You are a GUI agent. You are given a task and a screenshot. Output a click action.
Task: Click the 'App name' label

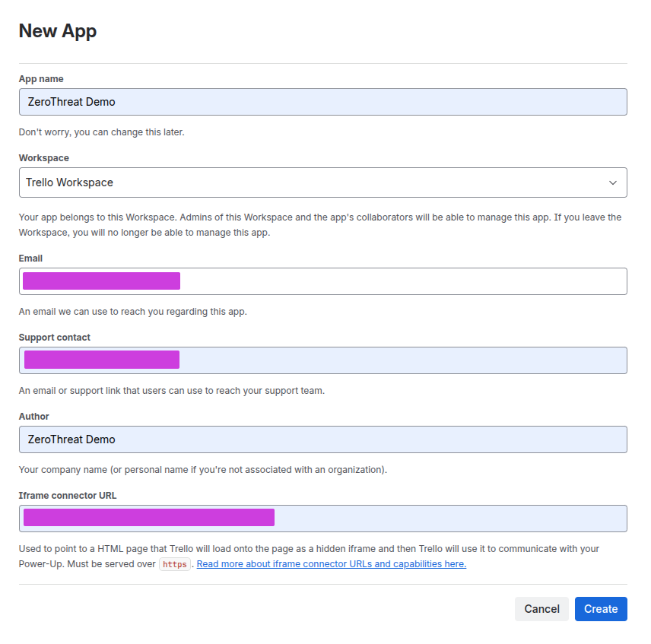click(41, 79)
